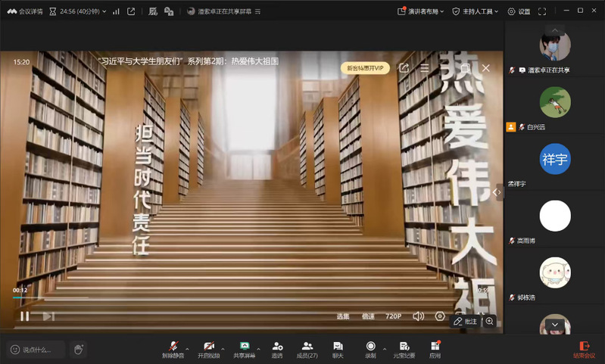Open 元宝纪要 meeting notes
The image size is (605, 364).
404,346
